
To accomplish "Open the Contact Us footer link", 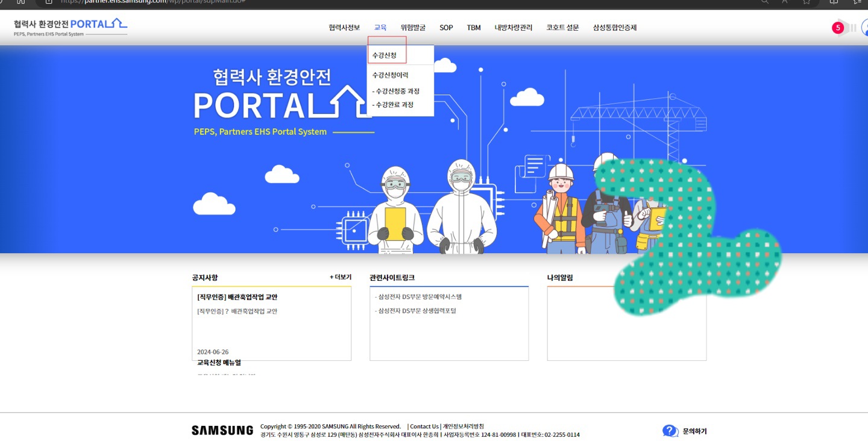I will point(424,427).
